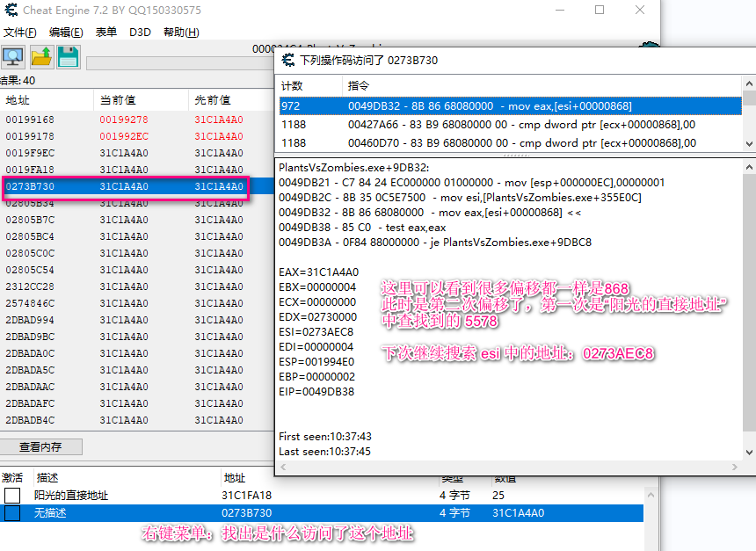756x551 pixels.
Task: Select the result row at address 02805BC4
Action: tap(137, 236)
